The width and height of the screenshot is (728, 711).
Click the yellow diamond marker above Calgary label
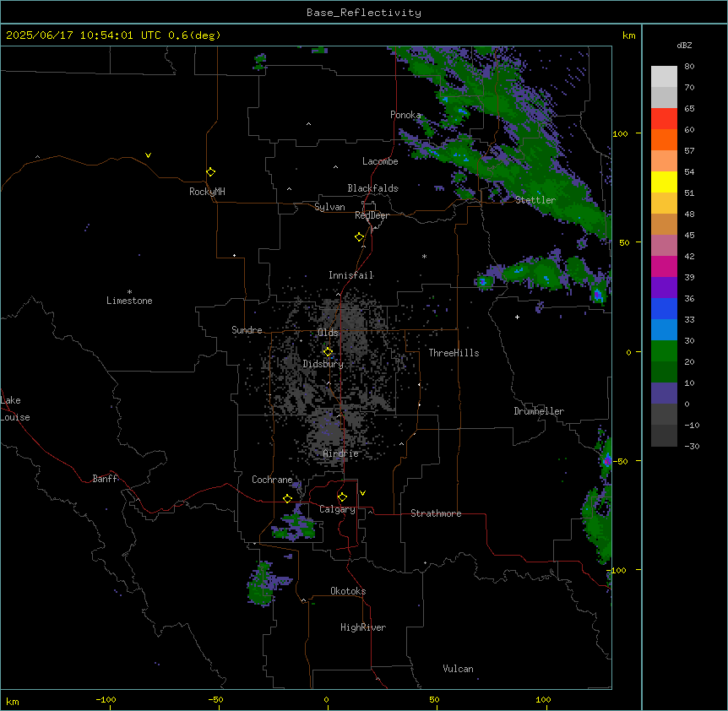click(342, 497)
